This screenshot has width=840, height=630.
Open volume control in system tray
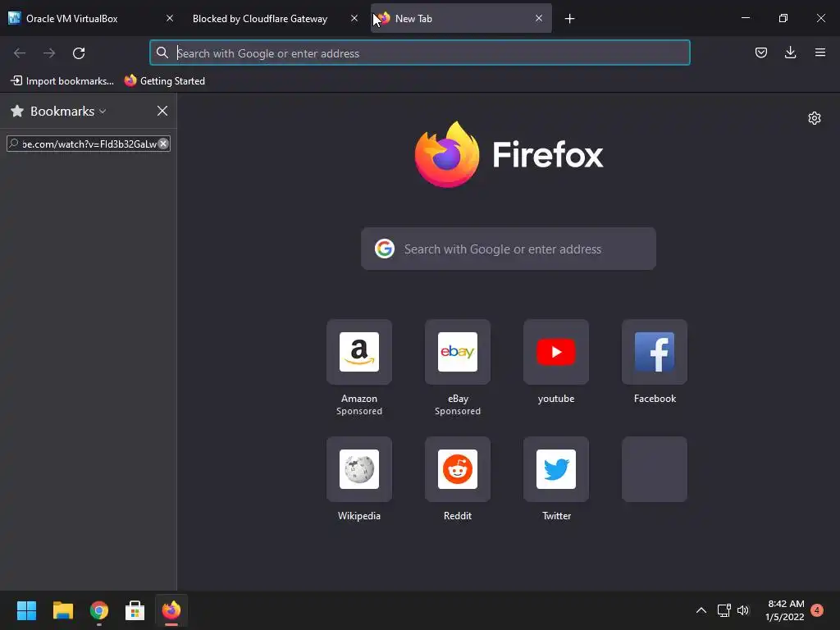(x=743, y=610)
